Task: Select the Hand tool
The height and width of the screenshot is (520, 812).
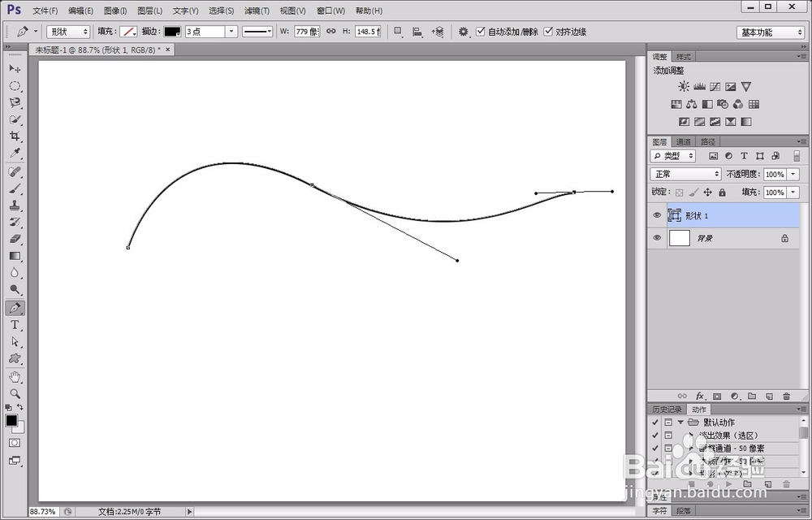Action: click(x=15, y=377)
